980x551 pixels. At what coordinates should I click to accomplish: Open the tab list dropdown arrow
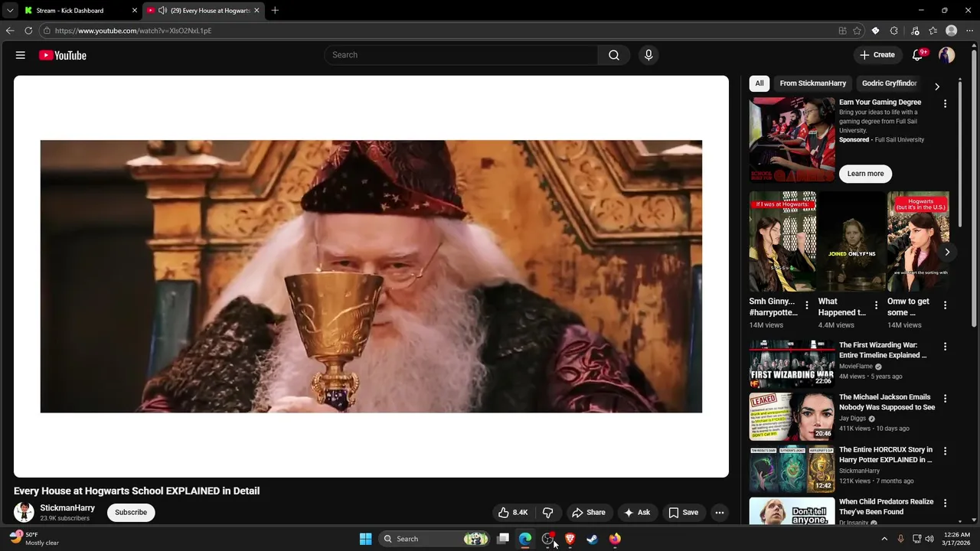[10, 10]
